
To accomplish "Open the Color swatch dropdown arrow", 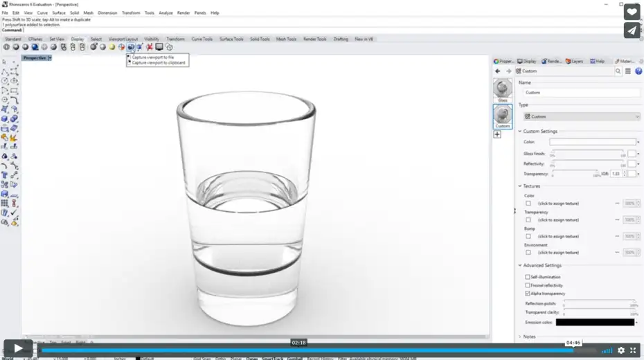I will click(638, 142).
